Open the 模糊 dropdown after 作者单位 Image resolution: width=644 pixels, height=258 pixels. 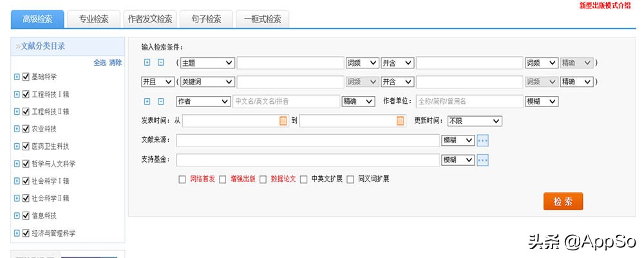(x=542, y=101)
